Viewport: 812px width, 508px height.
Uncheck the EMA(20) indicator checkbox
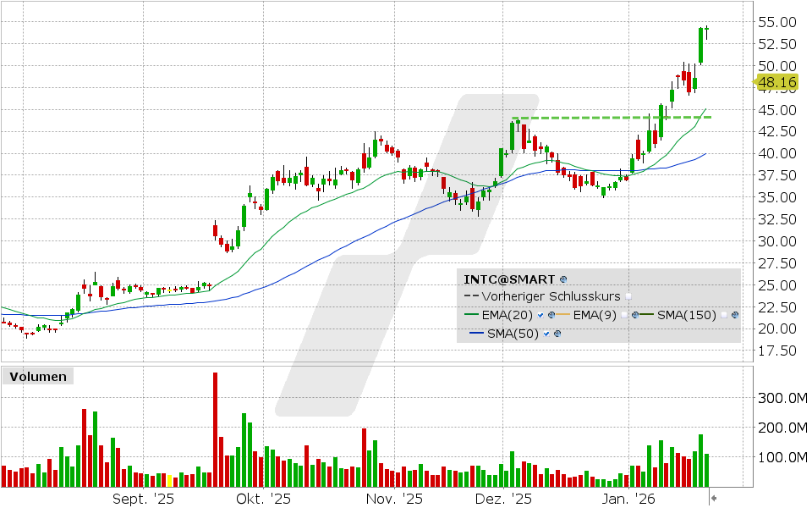(540, 314)
